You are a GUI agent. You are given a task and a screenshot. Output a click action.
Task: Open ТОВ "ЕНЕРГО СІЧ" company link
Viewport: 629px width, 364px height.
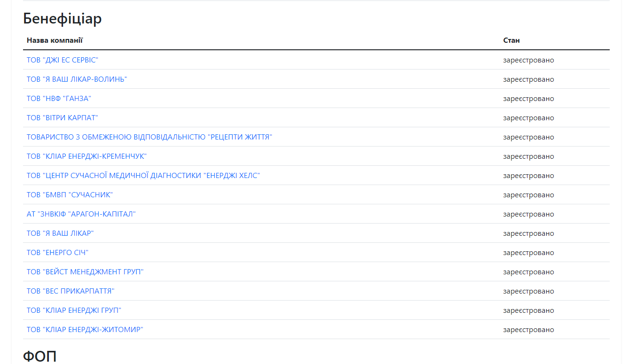(57, 253)
